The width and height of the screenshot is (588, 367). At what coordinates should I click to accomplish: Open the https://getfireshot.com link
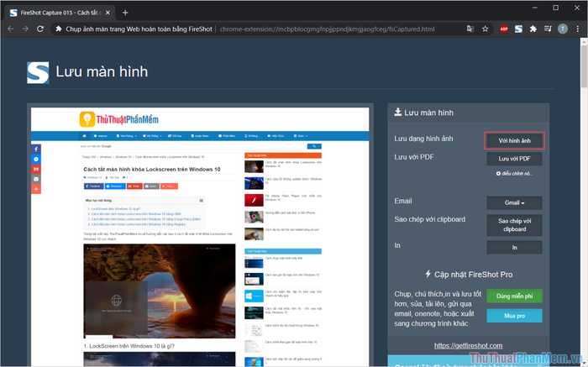pyautogui.click(x=469, y=346)
